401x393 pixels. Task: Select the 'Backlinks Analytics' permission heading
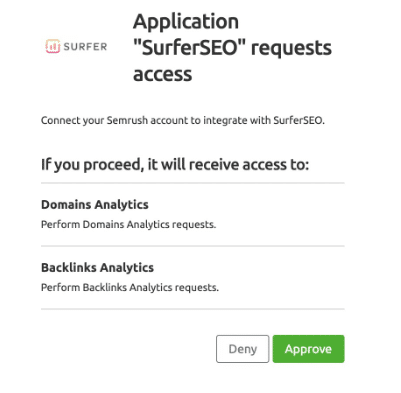97,267
